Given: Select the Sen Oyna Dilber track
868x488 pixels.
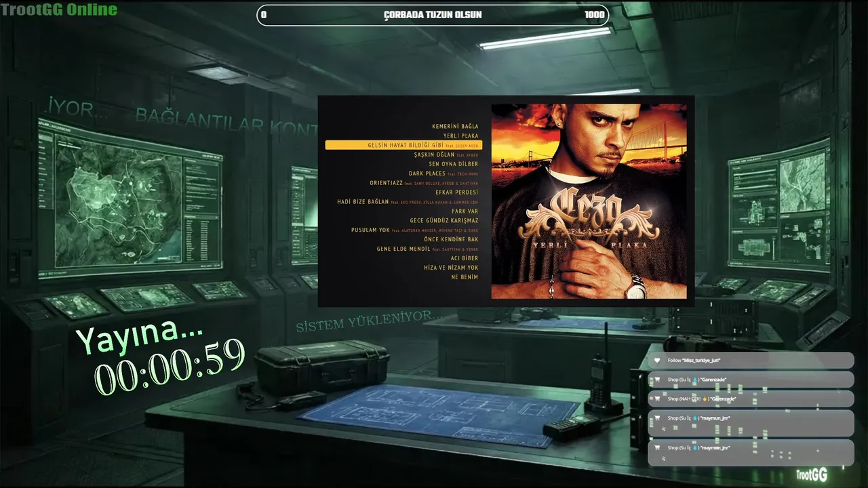Looking at the screenshot, I should pos(453,164).
